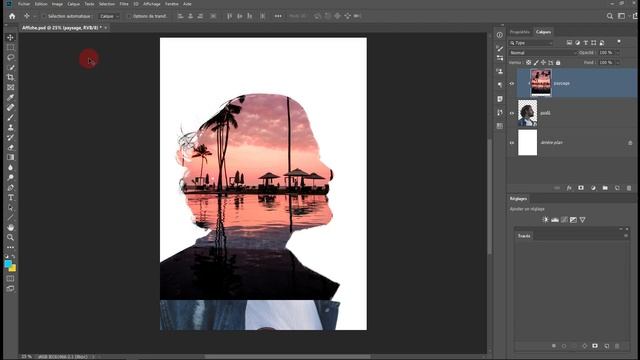Select the profil layer thumbnail
This screenshot has height=360, width=640.
pos(528,113)
